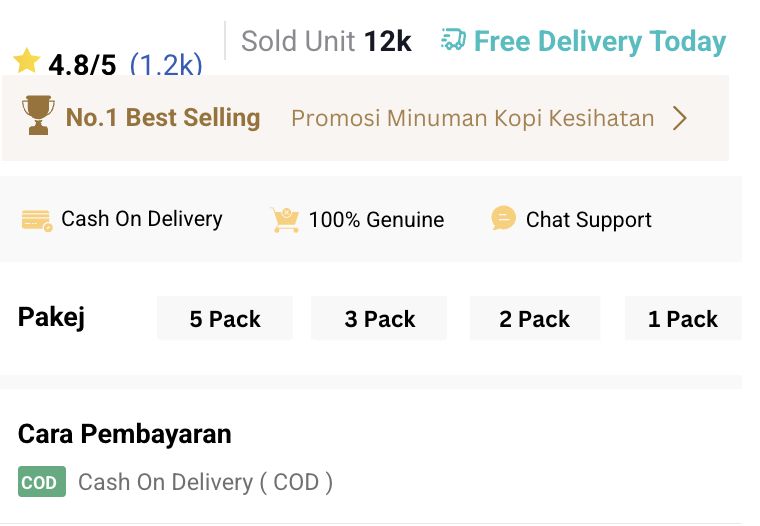
Task: Open Chat Support
Action: point(588,220)
